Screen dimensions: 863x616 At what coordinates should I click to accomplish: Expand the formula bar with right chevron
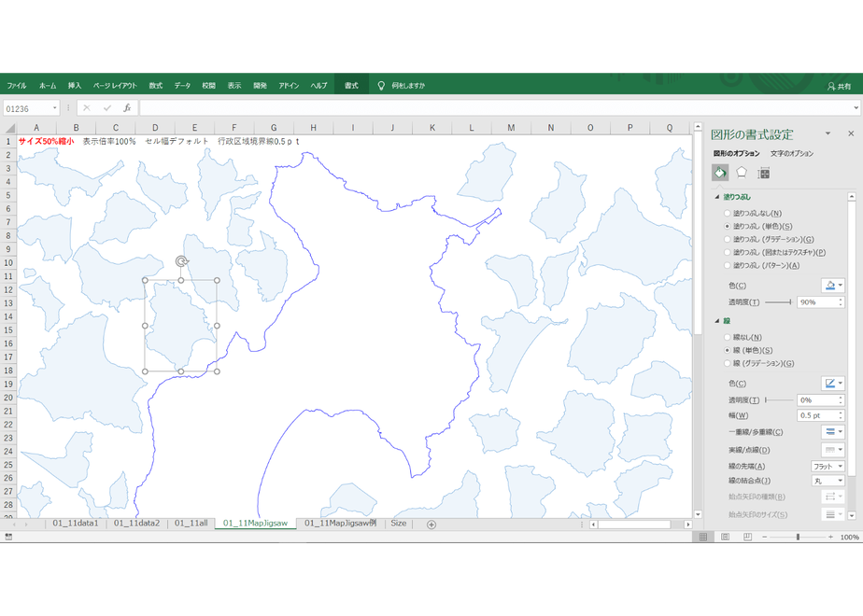click(856, 108)
